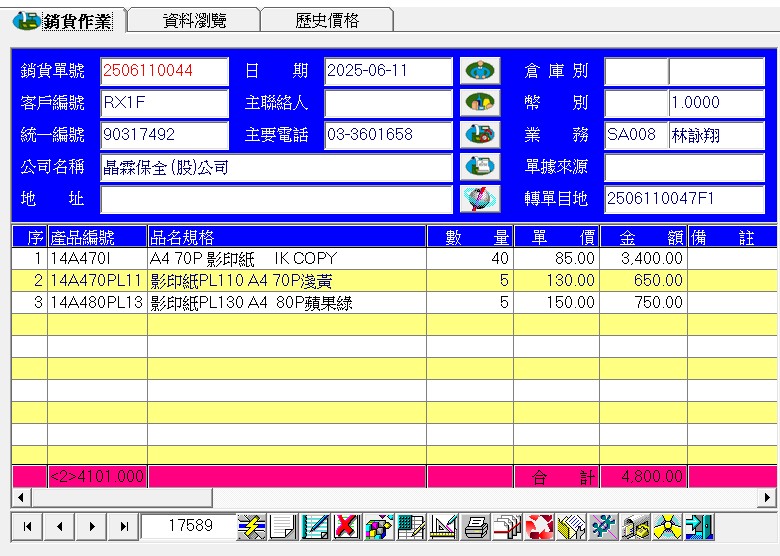Click the document icon beside company name
The image size is (780, 556).
click(x=480, y=167)
